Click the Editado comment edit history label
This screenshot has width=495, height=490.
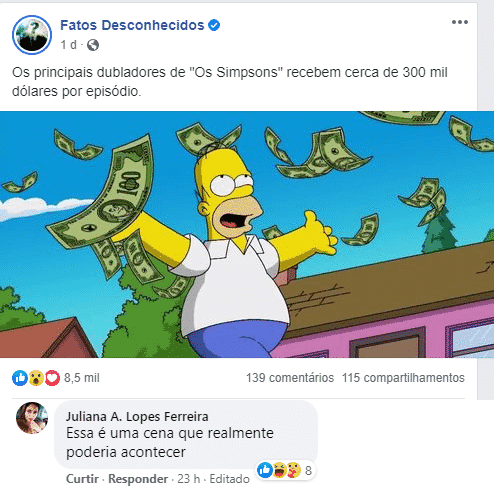pyautogui.click(x=229, y=479)
